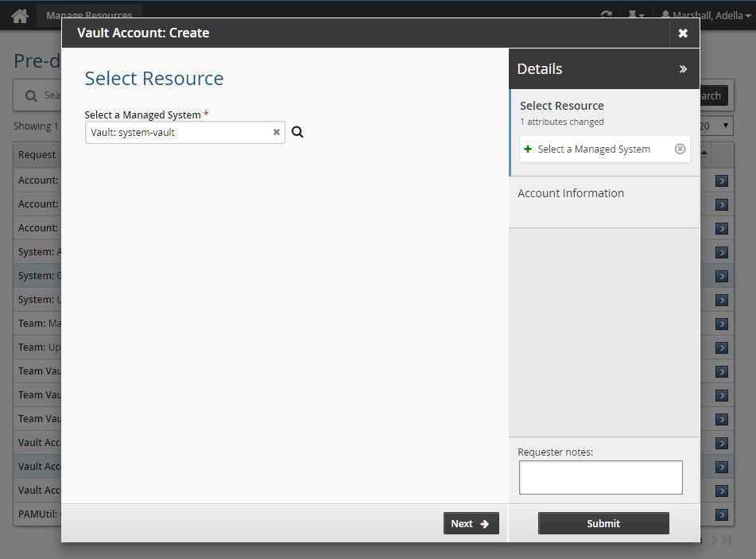Viewport: 756px width, 559px height.
Task: Click the refresh icon in the top bar
Action: click(x=607, y=15)
